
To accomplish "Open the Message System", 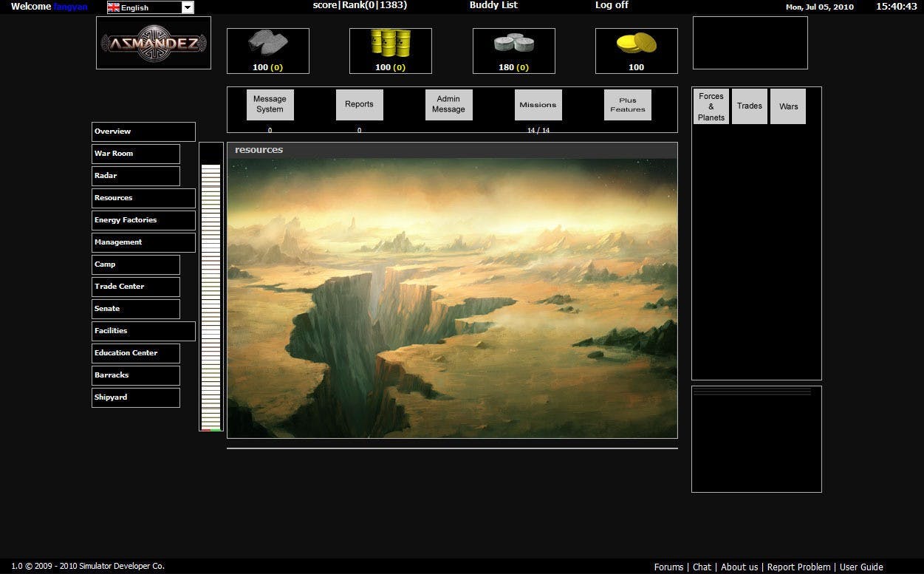I will [x=270, y=104].
